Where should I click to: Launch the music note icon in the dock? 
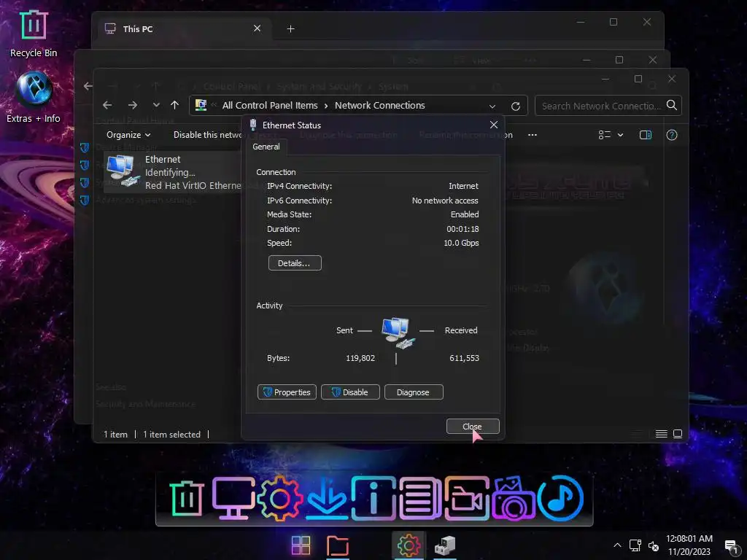tap(560, 499)
